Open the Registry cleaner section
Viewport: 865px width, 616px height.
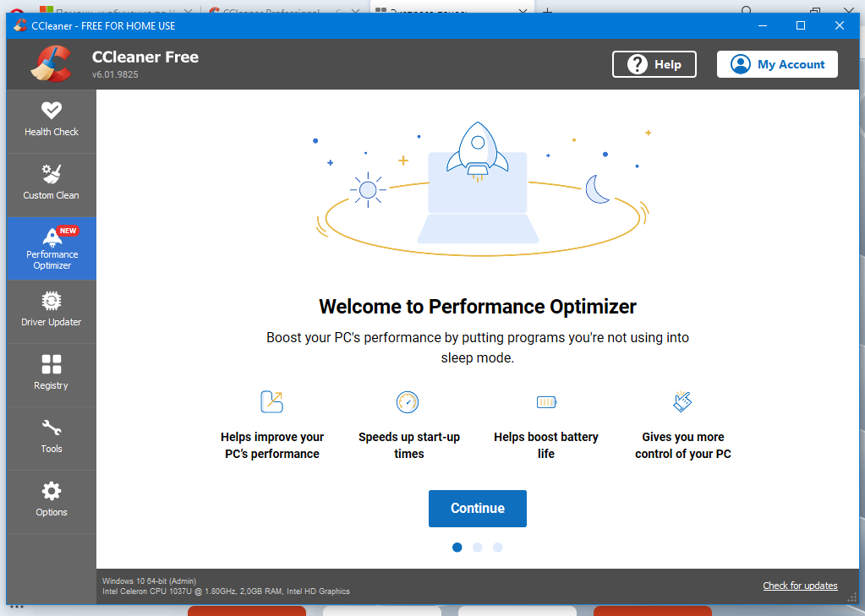pyautogui.click(x=52, y=375)
